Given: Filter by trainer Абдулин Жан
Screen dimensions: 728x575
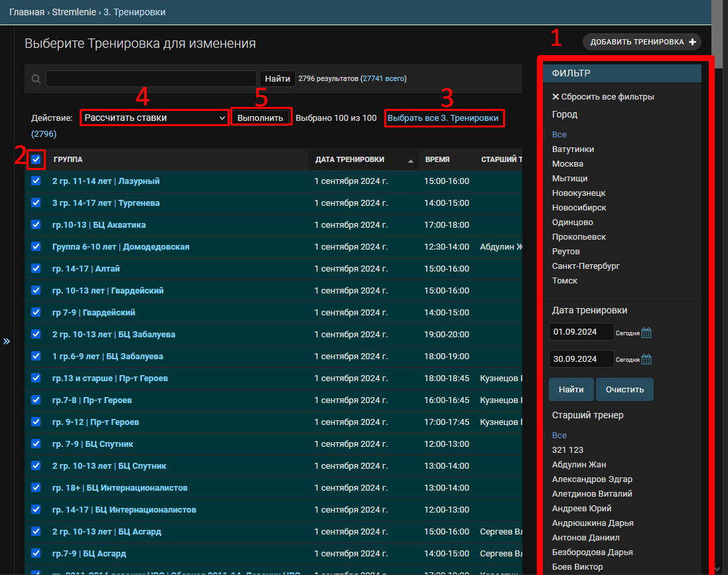Looking at the screenshot, I should click(579, 465).
